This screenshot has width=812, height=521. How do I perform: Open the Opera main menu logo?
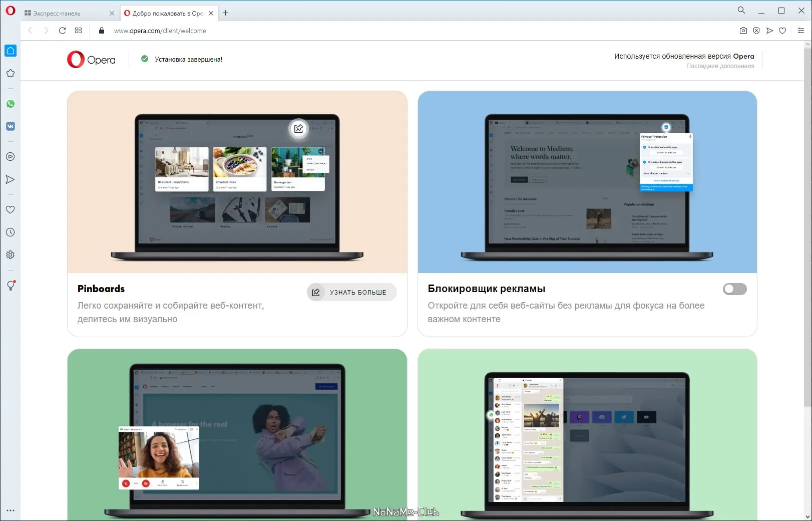11,11
